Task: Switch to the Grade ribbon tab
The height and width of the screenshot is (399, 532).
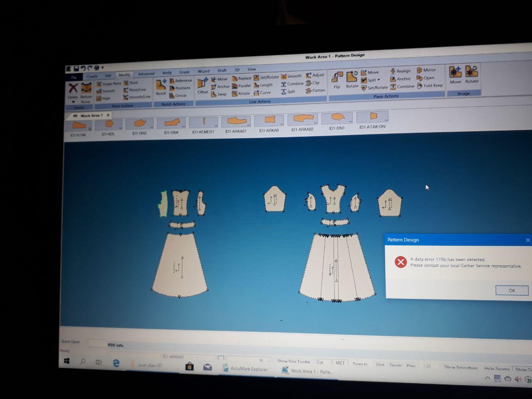Action: pyautogui.click(x=184, y=72)
